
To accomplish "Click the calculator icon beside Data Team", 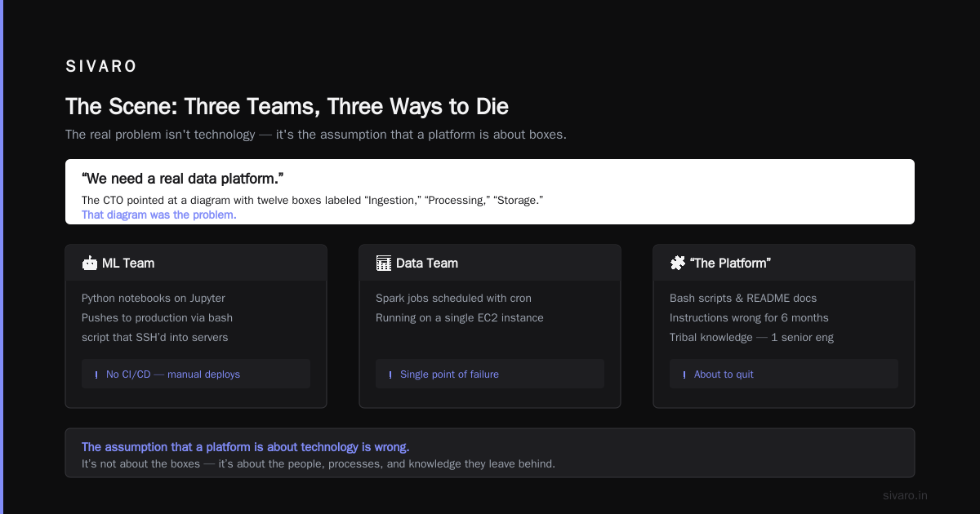I will click(x=384, y=263).
